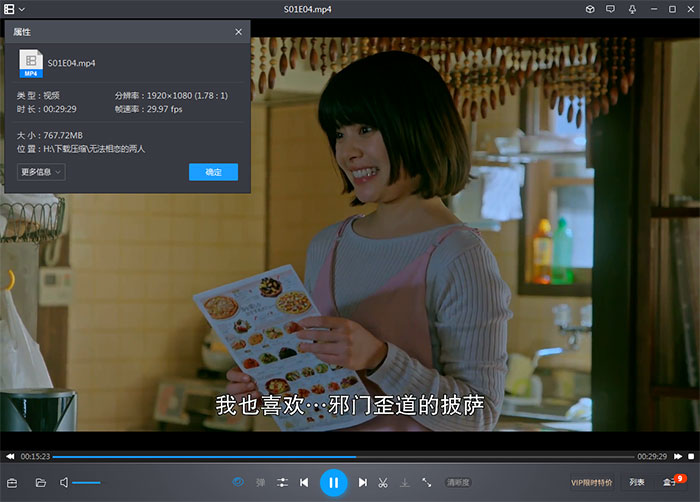Open the 清晰度 quality selector
Viewport: 700px width, 502px height.
coord(458,482)
